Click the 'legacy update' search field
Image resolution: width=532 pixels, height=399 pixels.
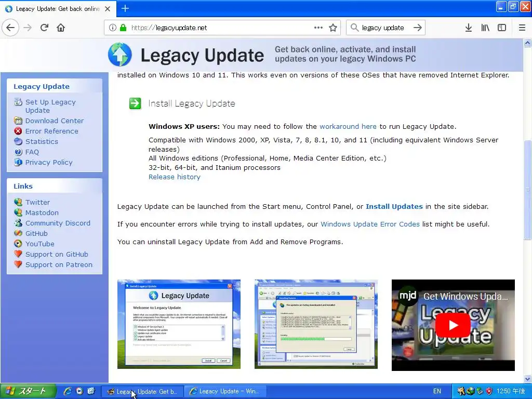click(383, 28)
